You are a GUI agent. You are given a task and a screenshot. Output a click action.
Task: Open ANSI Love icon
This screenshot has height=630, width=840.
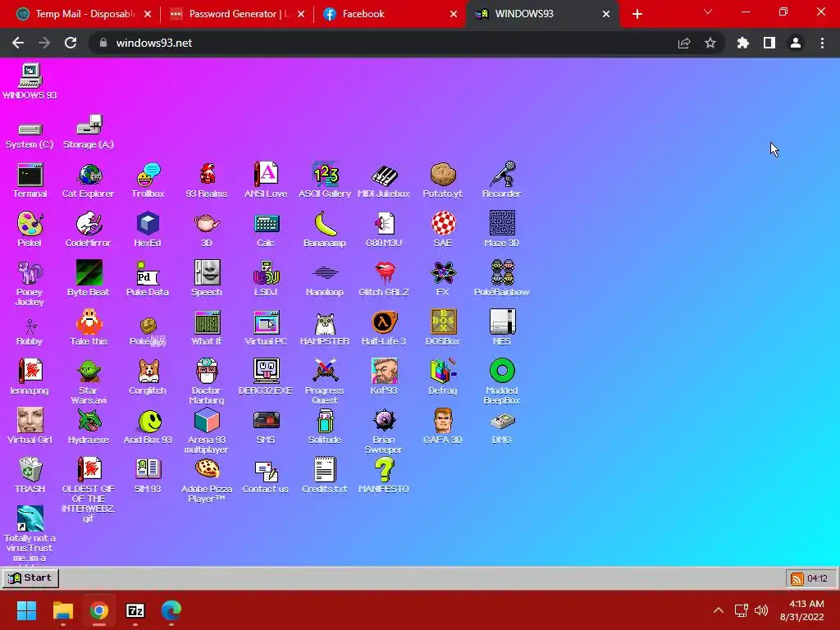click(266, 180)
